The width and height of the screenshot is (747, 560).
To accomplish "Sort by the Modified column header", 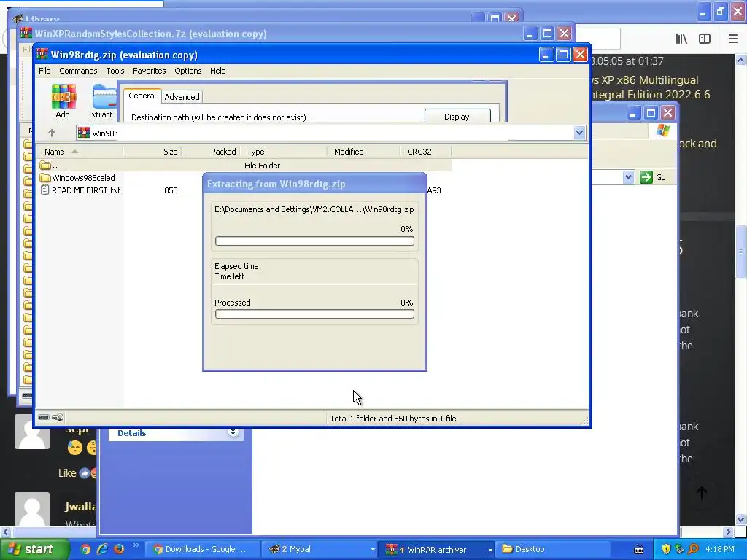I will tap(364, 152).
